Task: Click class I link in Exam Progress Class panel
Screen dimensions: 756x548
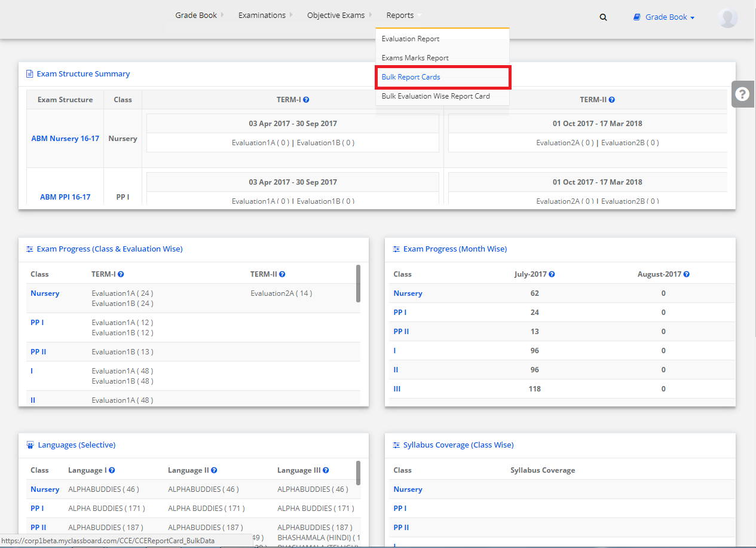Action: pos(32,371)
